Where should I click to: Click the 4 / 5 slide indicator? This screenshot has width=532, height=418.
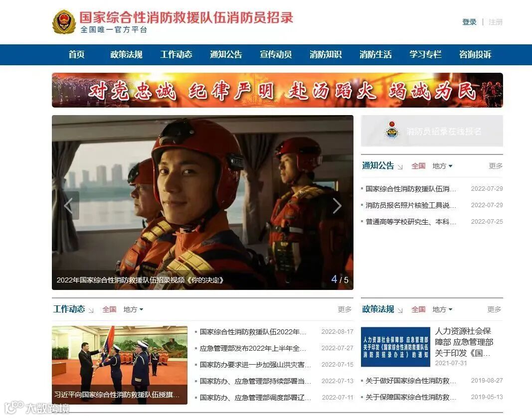340,279
